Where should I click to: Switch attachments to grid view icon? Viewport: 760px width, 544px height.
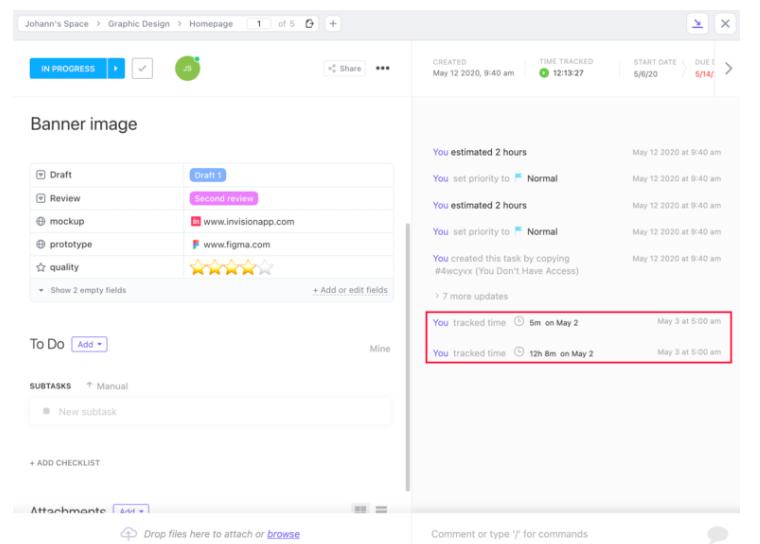click(360, 510)
